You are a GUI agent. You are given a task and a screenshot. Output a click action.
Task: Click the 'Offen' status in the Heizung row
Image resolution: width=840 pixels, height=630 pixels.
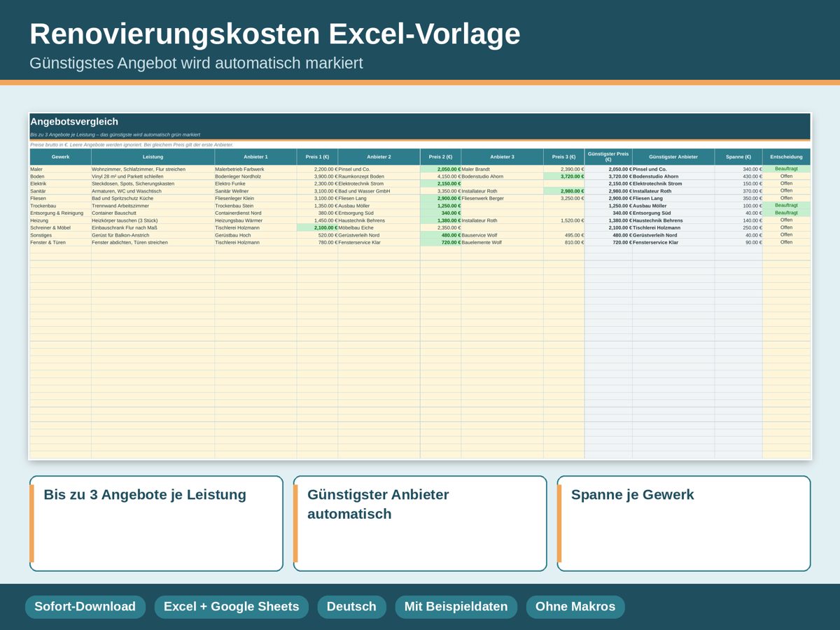coord(787,220)
